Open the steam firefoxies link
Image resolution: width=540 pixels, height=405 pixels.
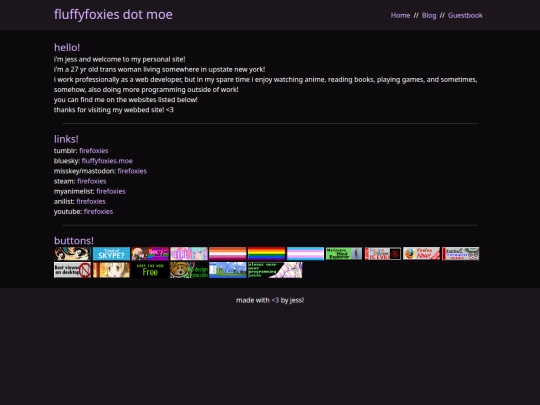pos(92,181)
